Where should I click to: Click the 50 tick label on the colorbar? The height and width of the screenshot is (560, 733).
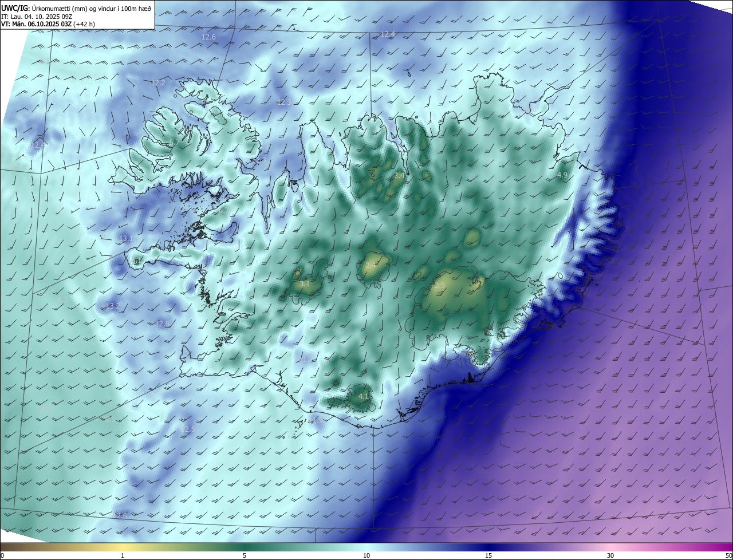coord(728,555)
